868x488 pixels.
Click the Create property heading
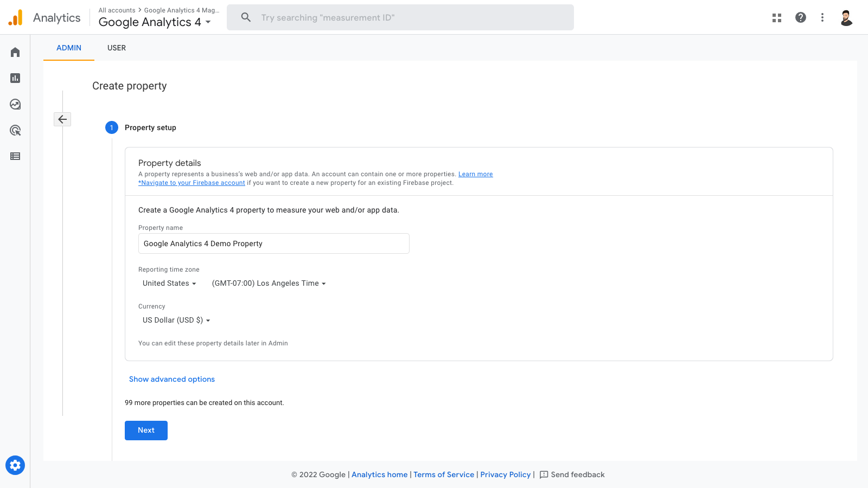coord(130,86)
